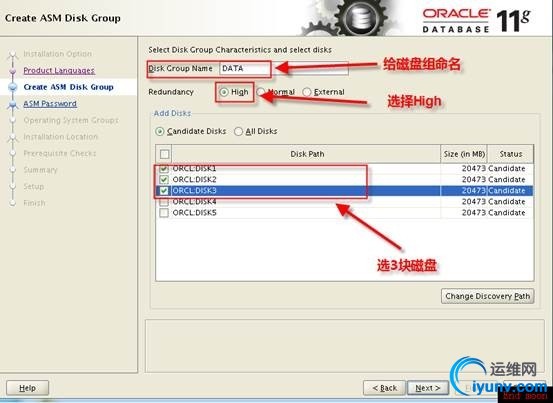Screen dimensions: 553x403
Task: Click the Summary step
Action: tap(40, 170)
